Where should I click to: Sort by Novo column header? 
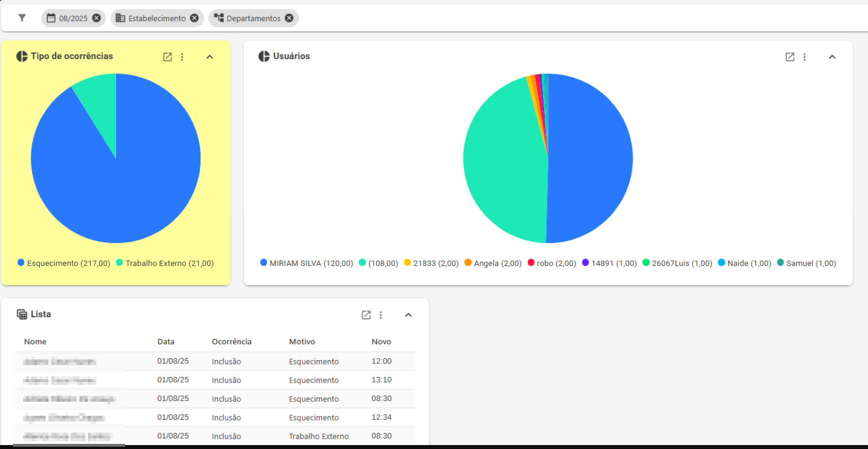click(x=381, y=342)
